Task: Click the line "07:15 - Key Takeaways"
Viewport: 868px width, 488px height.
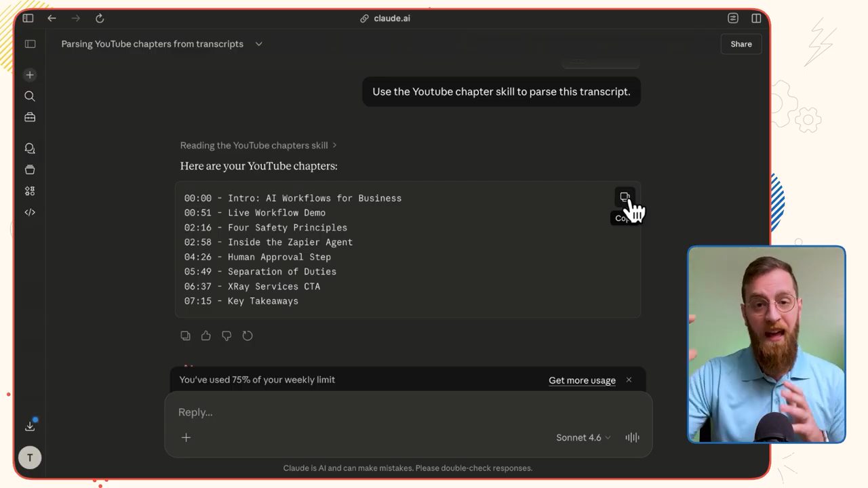Action: click(x=241, y=301)
